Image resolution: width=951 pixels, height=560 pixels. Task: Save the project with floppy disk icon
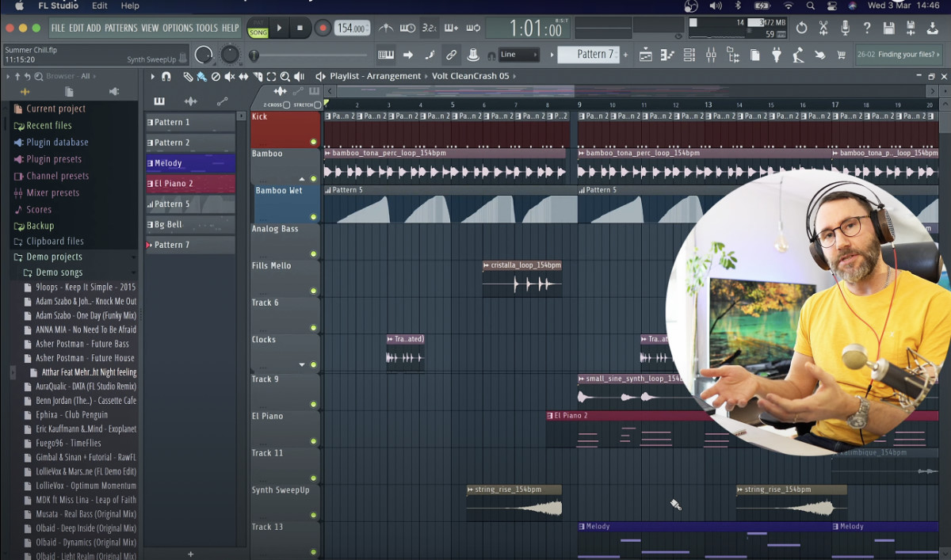point(888,28)
